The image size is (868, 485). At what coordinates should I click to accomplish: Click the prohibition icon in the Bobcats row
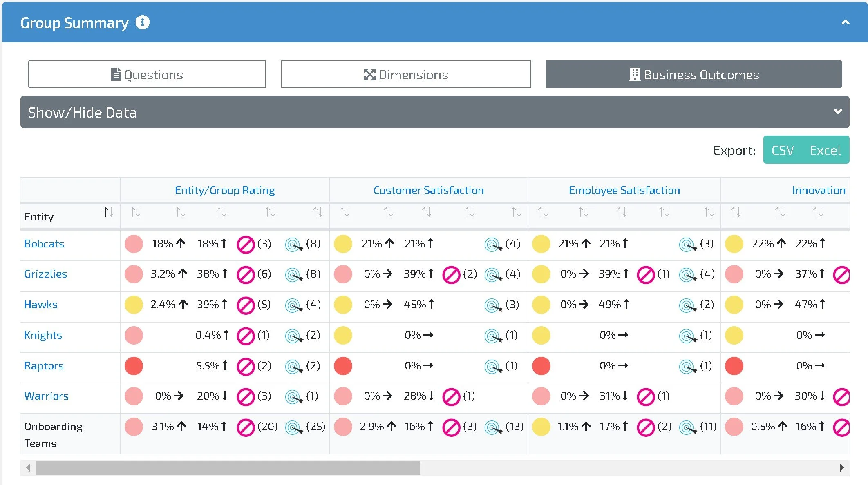[246, 244]
